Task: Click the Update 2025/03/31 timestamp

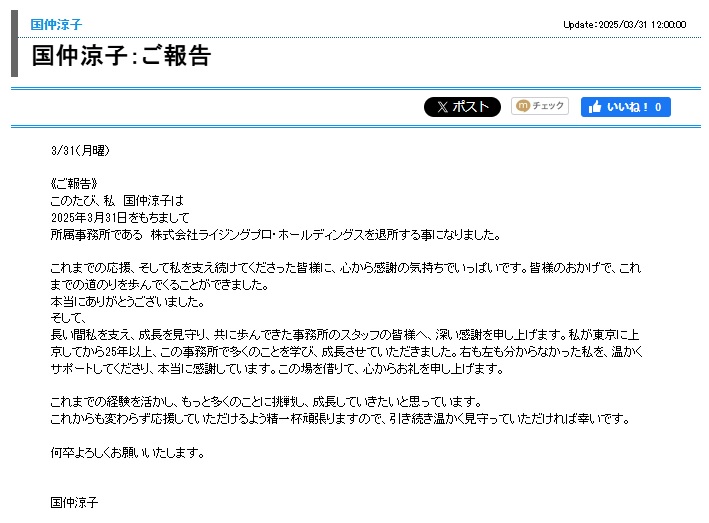Action: click(x=625, y=24)
